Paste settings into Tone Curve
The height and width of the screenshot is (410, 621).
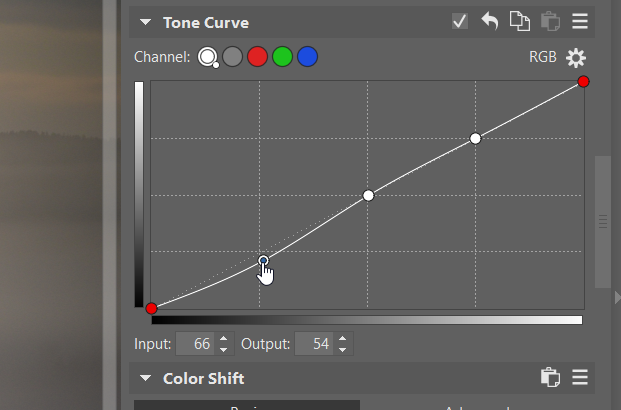tap(549, 22)
